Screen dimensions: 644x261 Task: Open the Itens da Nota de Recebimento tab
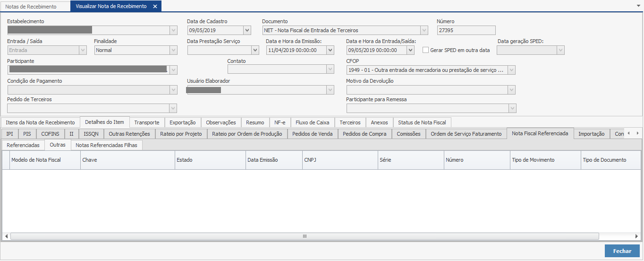(x=40, y=122)
